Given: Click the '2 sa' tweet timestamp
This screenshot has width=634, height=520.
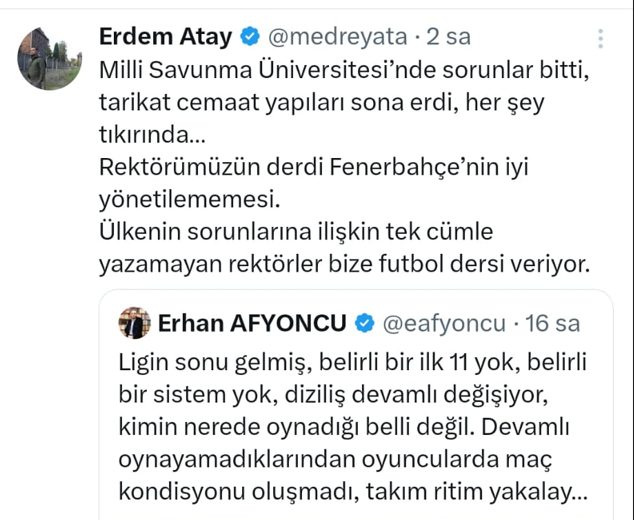Looking at the screenshot, I should [448, 38].
